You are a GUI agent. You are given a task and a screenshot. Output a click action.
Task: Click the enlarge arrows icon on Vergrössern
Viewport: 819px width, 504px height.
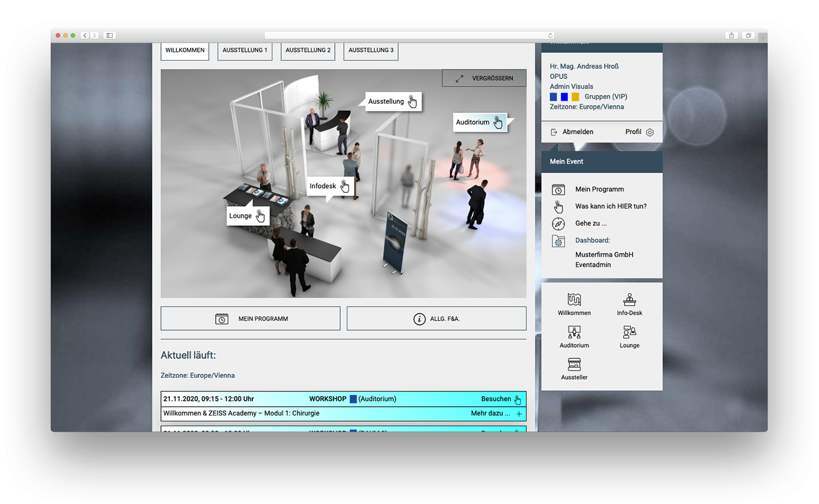(x=459, y=78)
